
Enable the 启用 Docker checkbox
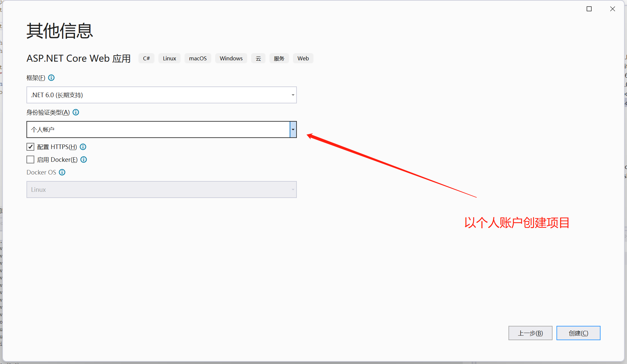(30, 159)
